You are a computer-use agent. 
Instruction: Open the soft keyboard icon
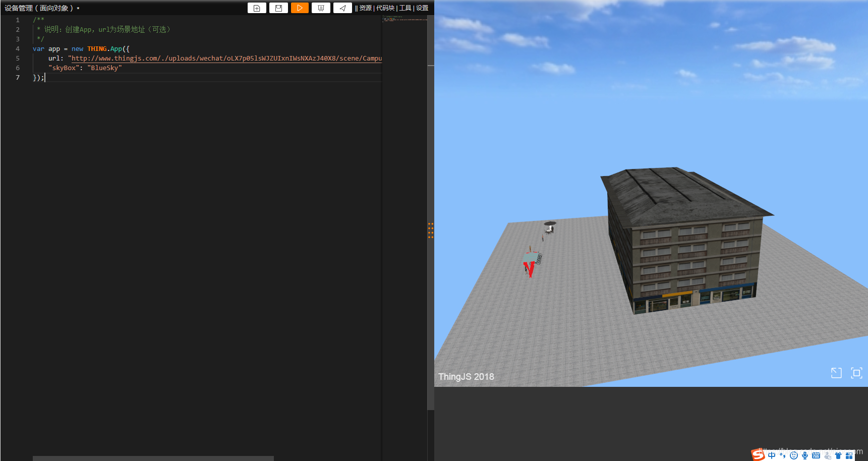(x=816, y=455)
